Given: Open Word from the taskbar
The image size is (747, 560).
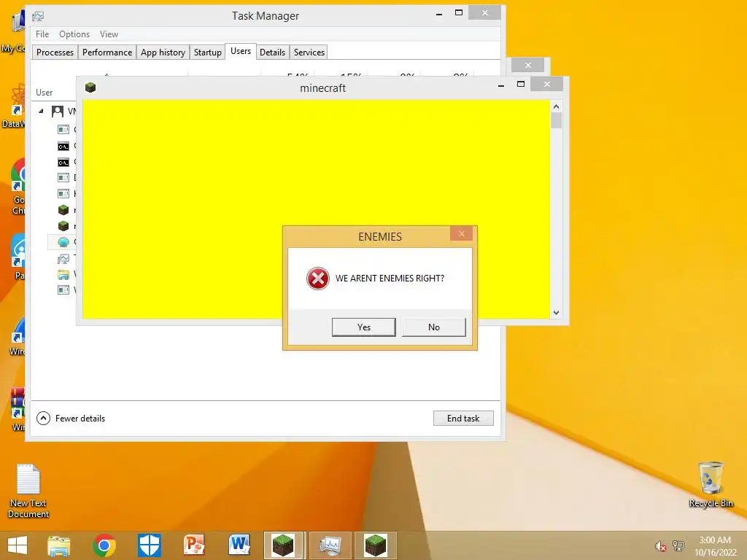Looking at the screenshot, I should click(x=239, y=545).
